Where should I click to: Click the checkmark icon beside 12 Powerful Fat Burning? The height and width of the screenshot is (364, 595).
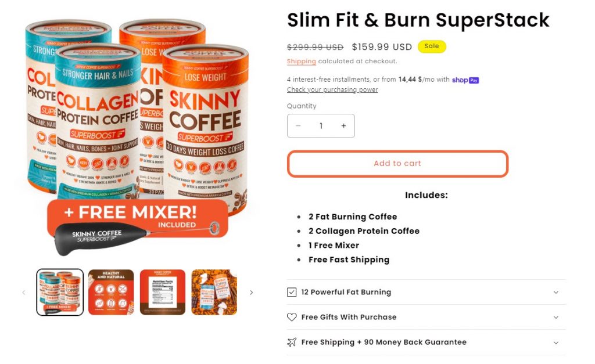point(292,292)
